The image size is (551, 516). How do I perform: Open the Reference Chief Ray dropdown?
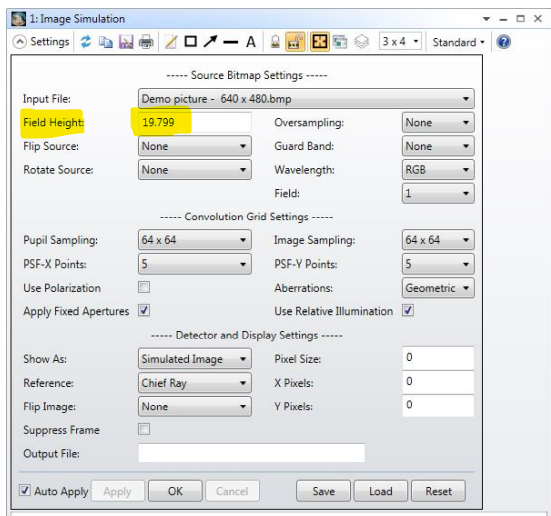point(195,383)
